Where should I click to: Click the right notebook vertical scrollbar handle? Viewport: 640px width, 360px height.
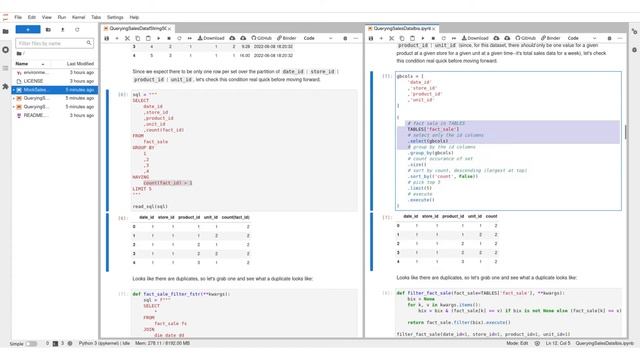click(625, 132)
